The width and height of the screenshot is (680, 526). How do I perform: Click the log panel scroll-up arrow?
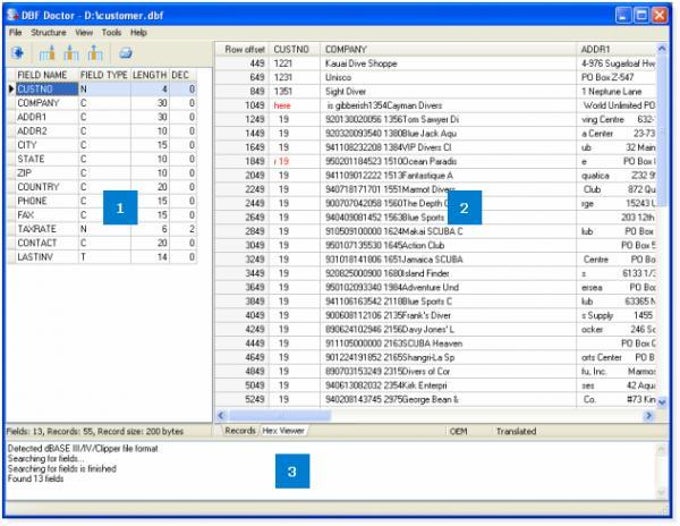pyautogui.click(x=661, y=450)
